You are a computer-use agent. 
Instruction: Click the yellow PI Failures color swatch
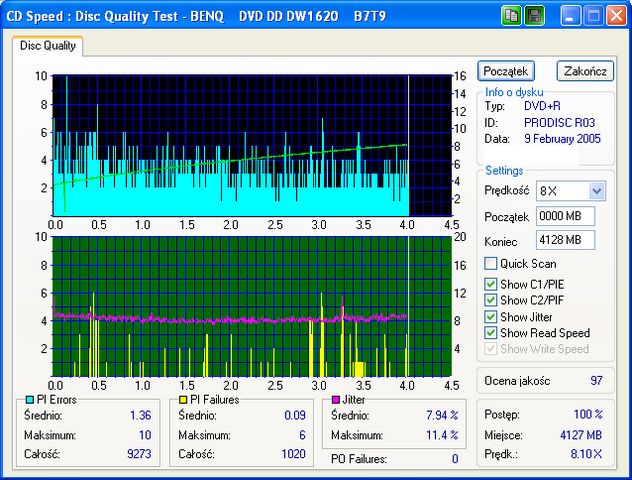click(183, 400)
